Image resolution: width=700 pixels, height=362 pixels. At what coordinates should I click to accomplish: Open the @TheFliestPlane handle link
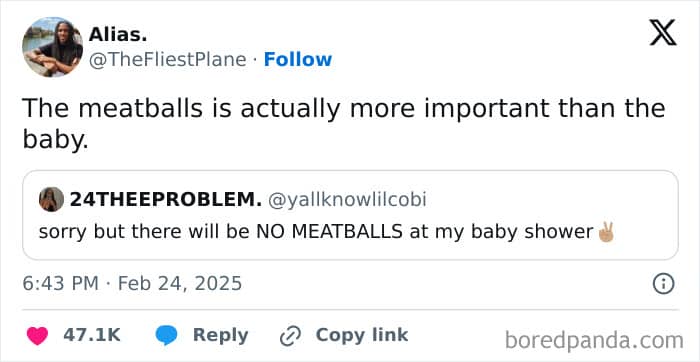(167, 60)
